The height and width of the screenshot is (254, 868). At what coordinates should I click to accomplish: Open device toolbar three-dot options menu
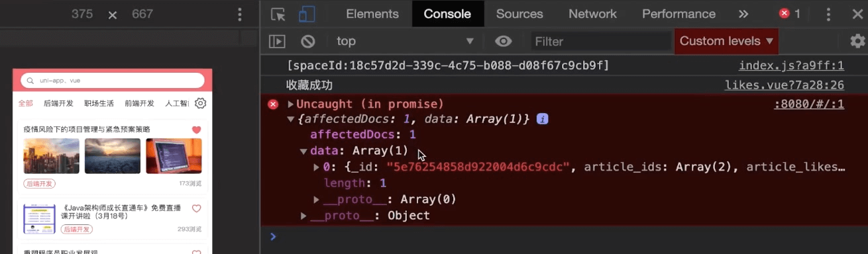click(x=240, y=15)
